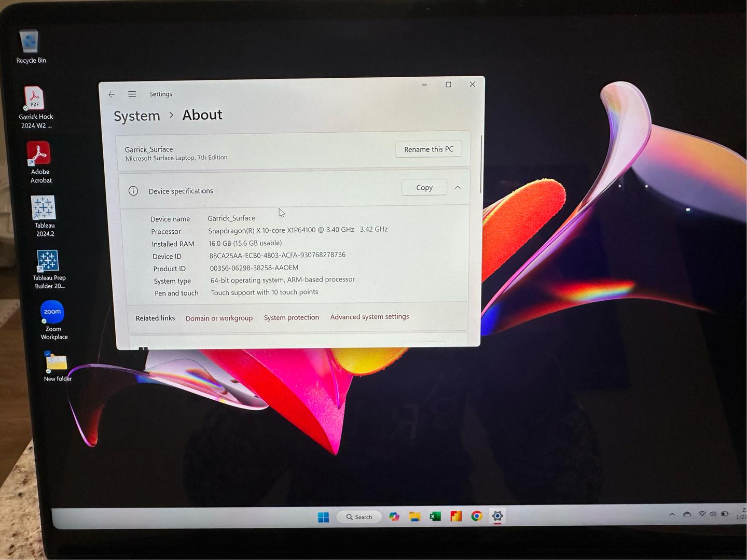
Task: Open Domain or workgroup link
Action: (x=219, y=318)
